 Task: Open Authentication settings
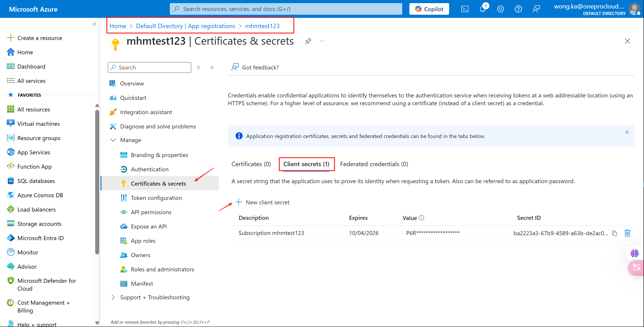coord(144,169)
